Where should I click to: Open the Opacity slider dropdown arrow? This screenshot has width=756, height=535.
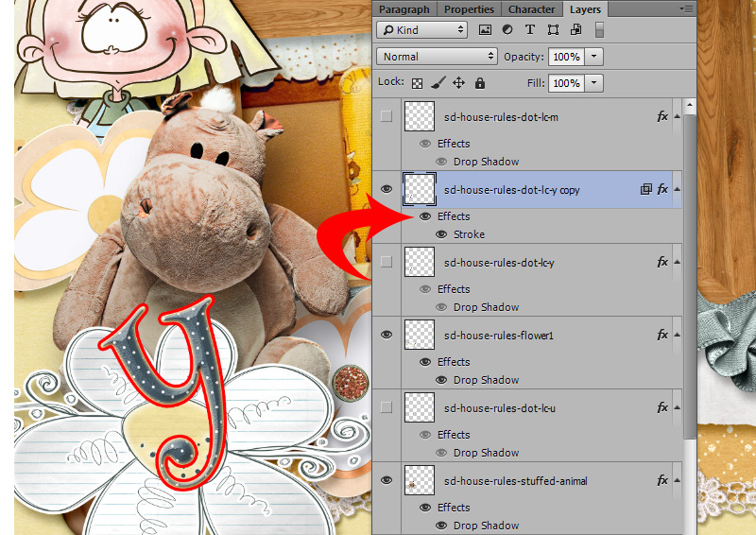coord(594,57)
